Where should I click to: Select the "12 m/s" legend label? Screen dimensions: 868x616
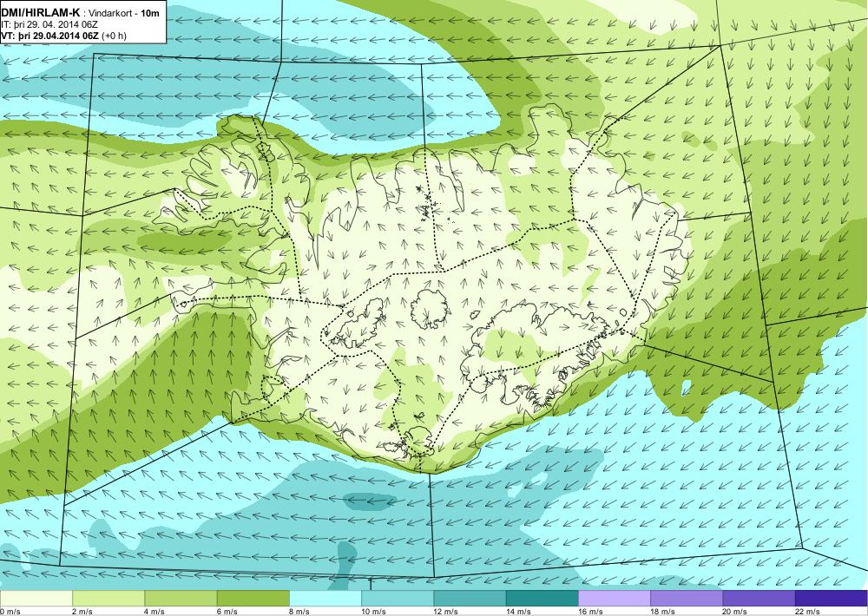pyautogui.click(x=446, y=612)
